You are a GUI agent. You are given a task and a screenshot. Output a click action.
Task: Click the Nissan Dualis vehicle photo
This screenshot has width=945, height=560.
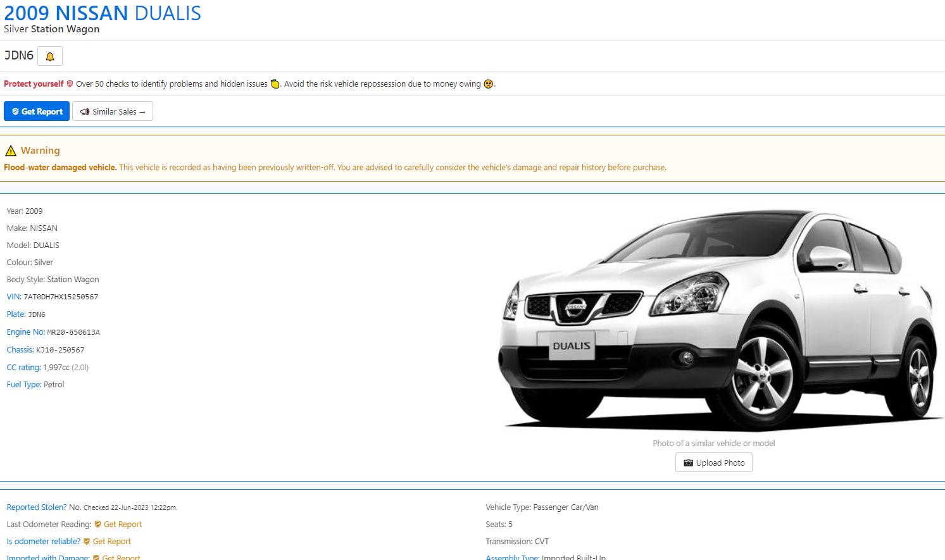click(x=722, y=320)
